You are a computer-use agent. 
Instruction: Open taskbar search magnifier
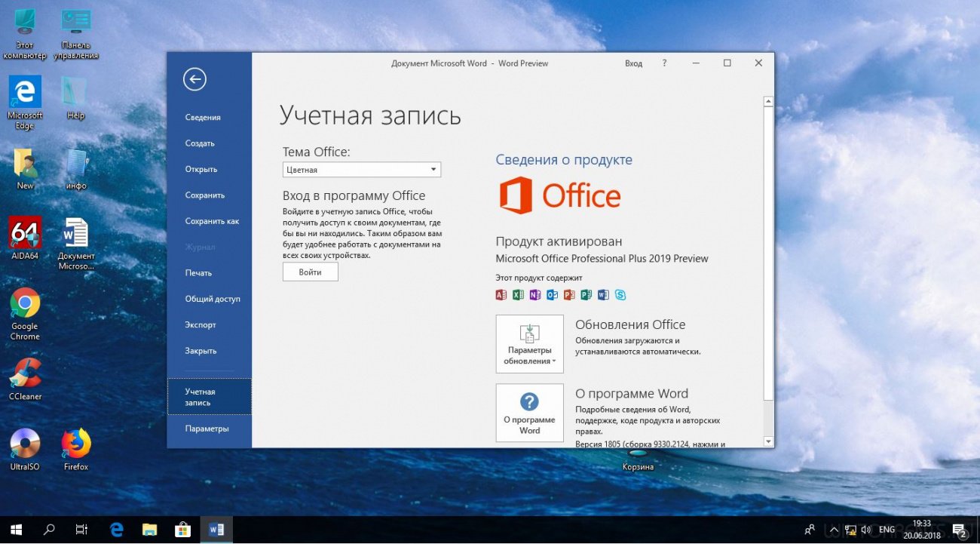(49, 530)
